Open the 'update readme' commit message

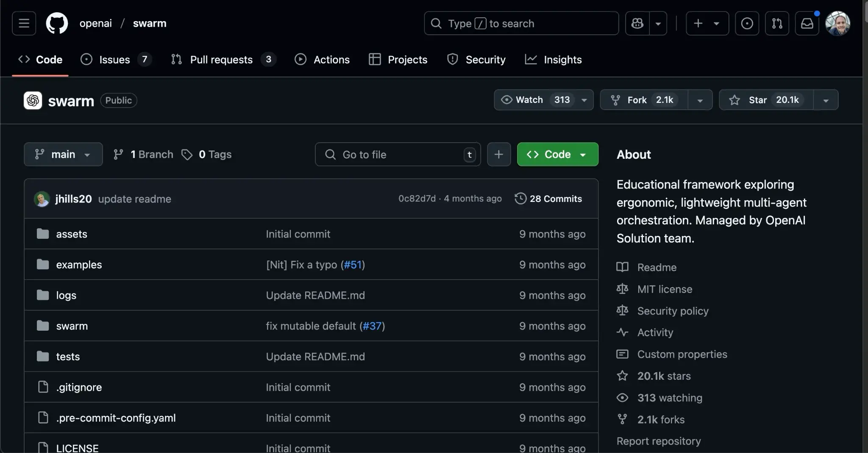(x=135, y=199)
